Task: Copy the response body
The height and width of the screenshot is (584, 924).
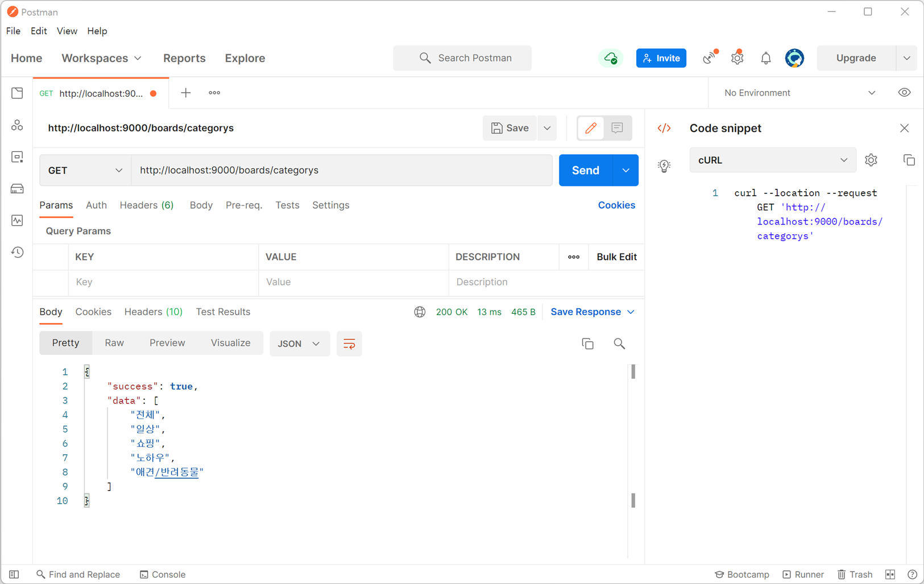Action: 588,343
